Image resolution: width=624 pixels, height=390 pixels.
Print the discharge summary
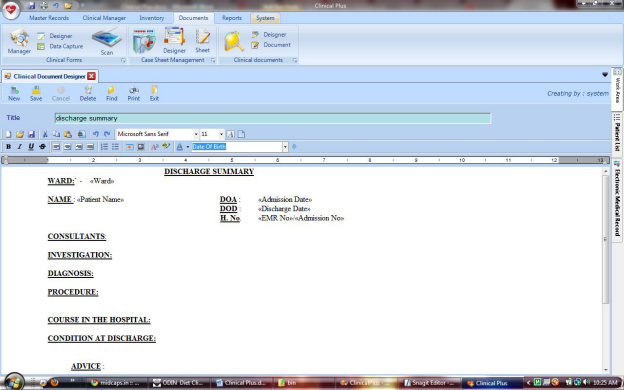point(134,94)
